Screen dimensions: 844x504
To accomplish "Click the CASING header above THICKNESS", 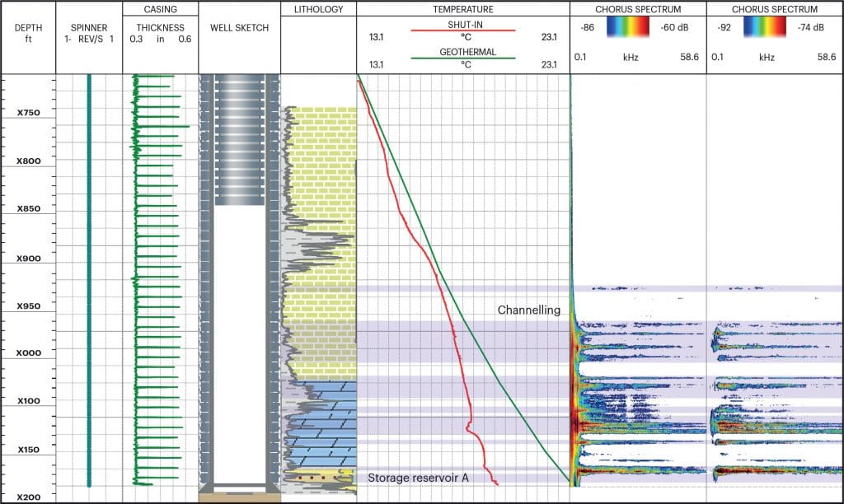I will coord(161,9).
